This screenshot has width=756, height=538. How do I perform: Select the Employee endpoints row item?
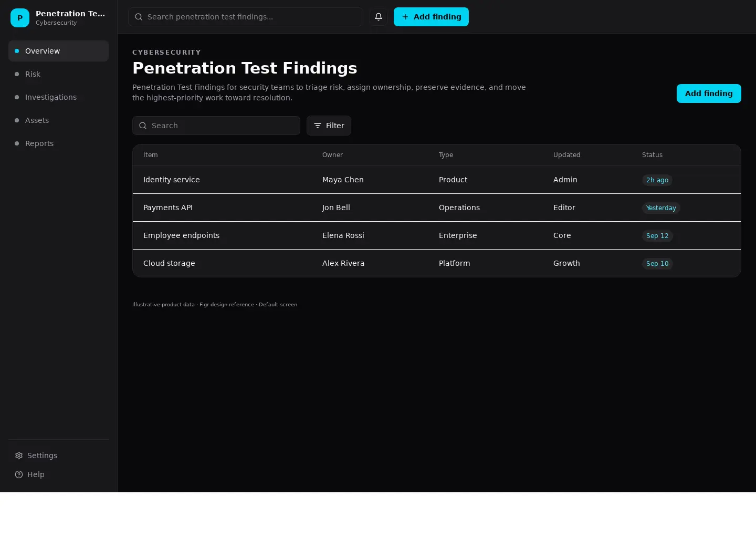click(181, 235)
